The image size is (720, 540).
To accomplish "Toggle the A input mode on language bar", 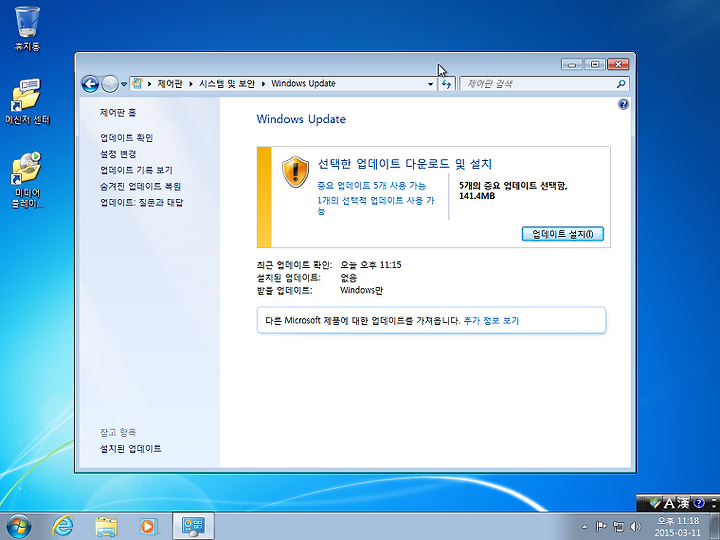I will [x=669, y=504].
